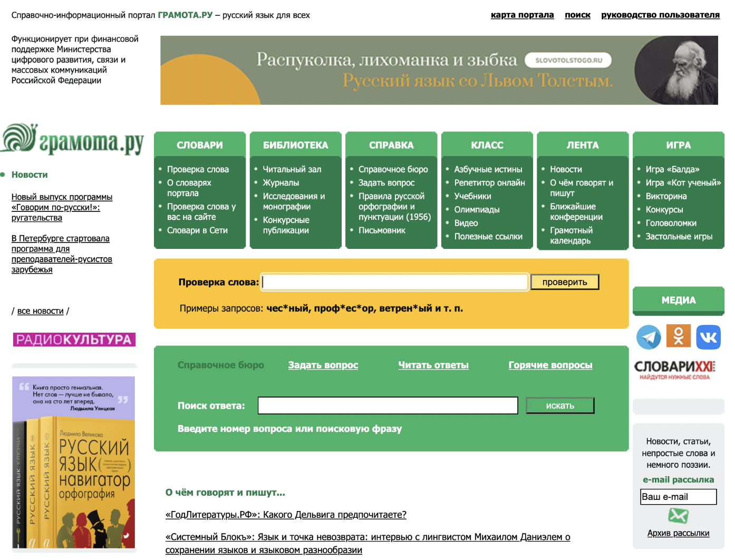Go to Проверка слова under Словари
The height and width of the screenshot is (560, 735).
198,169
